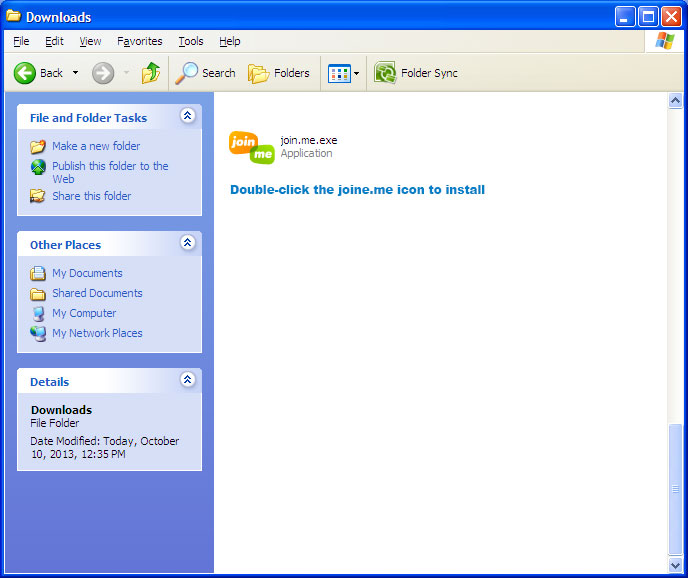Click the Up folder icon in toolbar
The height and width of the screenshot is (578, 688).
coord(151,73)
